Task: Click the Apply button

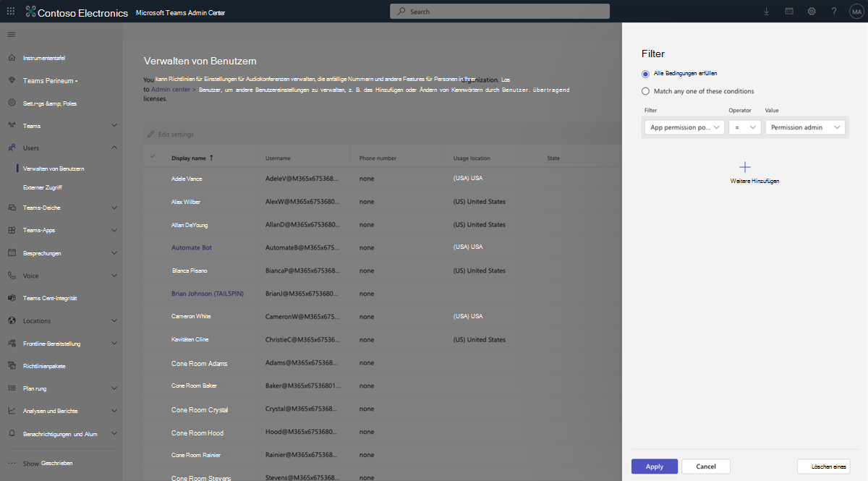Action: [655, 467]
